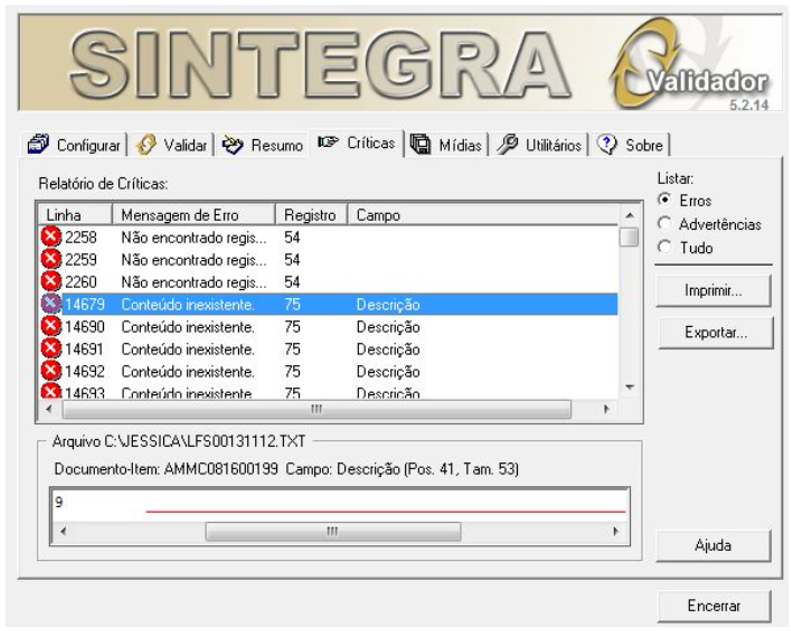
Task: Sort by Mensagem de Erro column header
Action: tap(193, 215)
